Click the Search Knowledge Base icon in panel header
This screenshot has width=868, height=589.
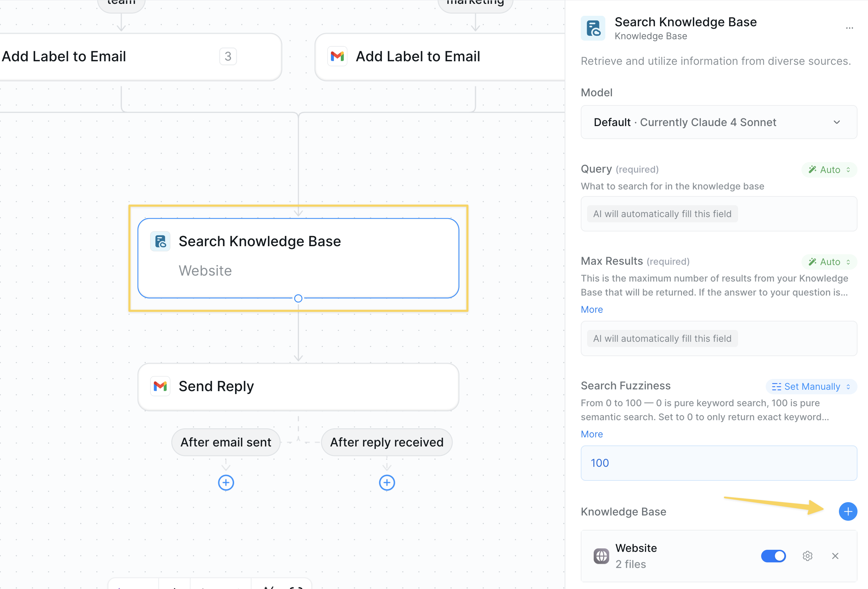593,28
